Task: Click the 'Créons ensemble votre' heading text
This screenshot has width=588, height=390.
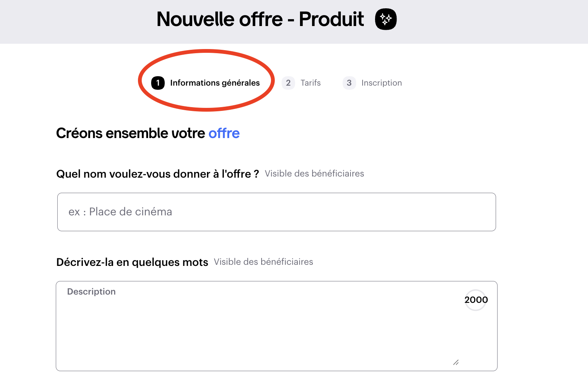Action: click(130, 133)
